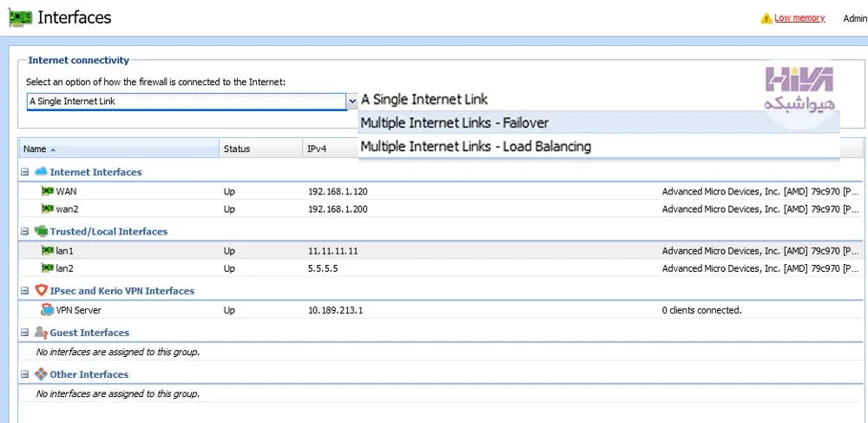
Task: Click the lan1 row adapter description
Action: (x=761, y=251)
